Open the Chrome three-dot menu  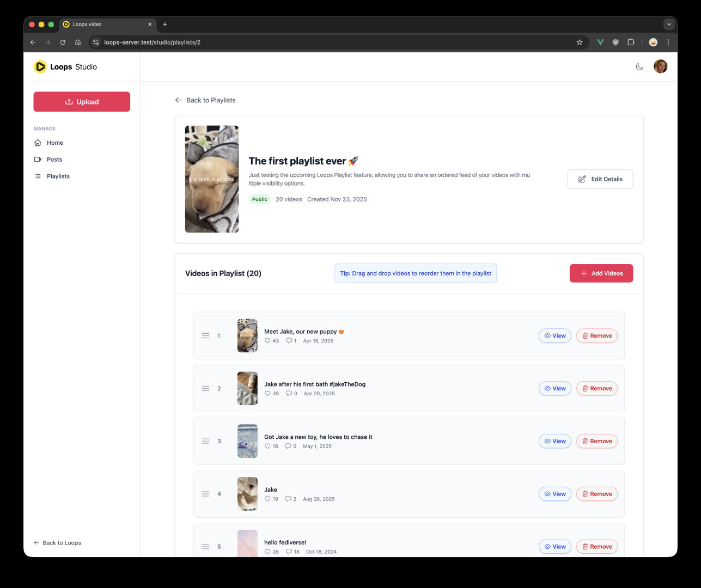668,42
